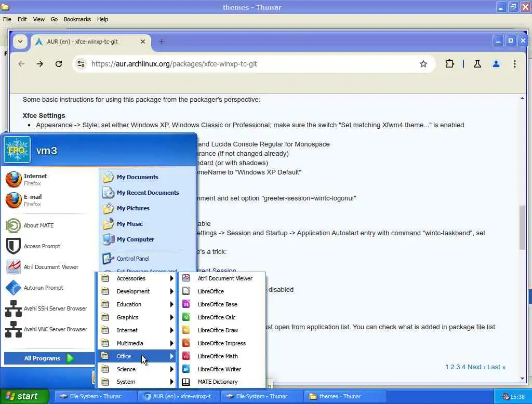
Task: Click the start button
Action: [24, 396]
